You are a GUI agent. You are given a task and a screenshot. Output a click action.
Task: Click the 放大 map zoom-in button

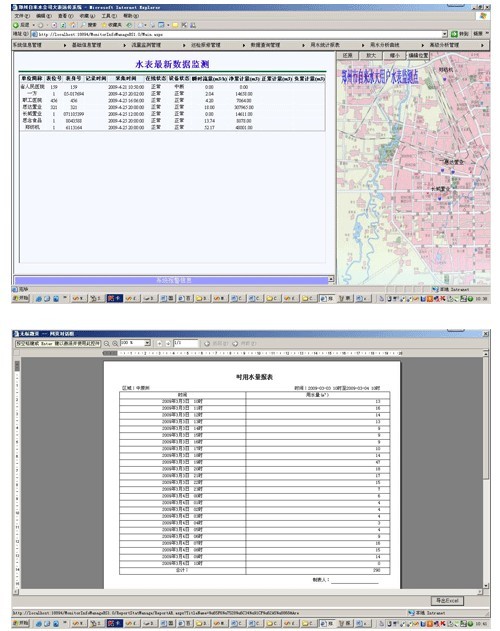(x=371, y=56)
